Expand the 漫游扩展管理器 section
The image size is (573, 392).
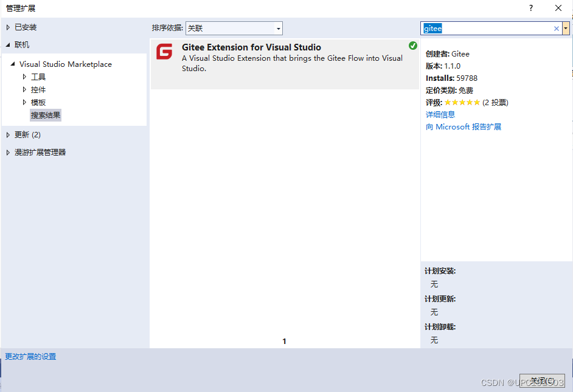tap(8, 153)
